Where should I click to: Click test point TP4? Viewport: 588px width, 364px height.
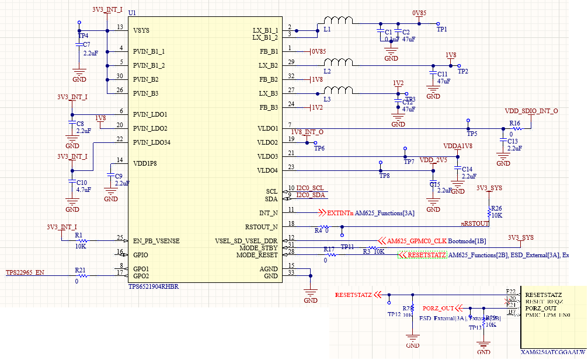click(x=79, y=23)
